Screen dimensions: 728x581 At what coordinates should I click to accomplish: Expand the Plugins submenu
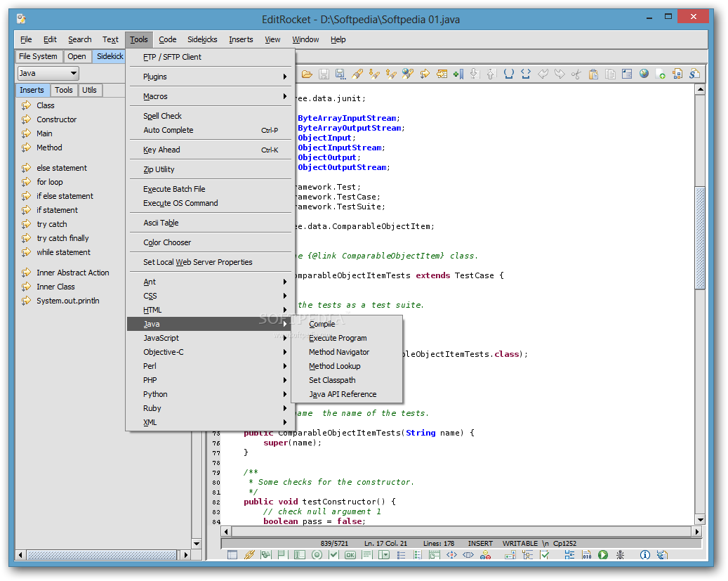click(x=211, y=77)
